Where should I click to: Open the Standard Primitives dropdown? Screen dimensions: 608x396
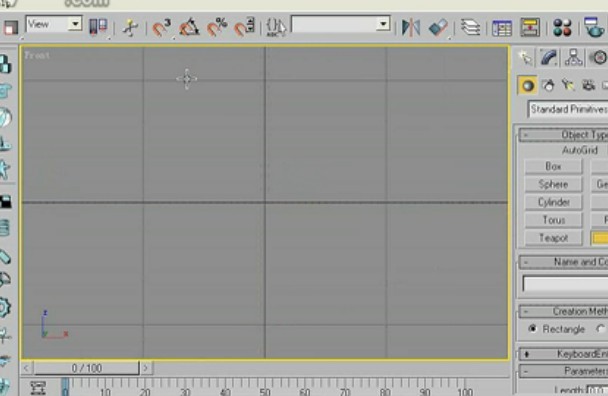point(568,109)
